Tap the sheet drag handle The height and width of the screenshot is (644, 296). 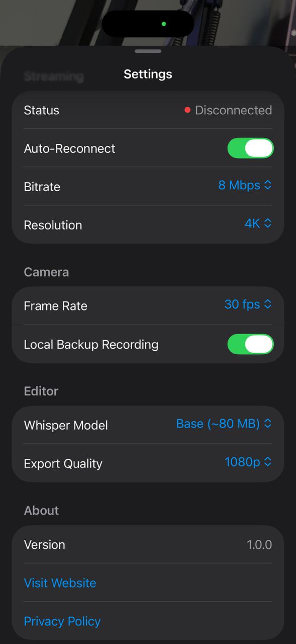(148, 51)
